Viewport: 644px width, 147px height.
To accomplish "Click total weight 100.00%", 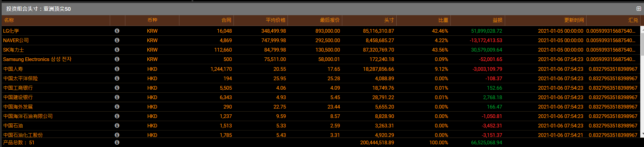I will (x=439, y=142).
